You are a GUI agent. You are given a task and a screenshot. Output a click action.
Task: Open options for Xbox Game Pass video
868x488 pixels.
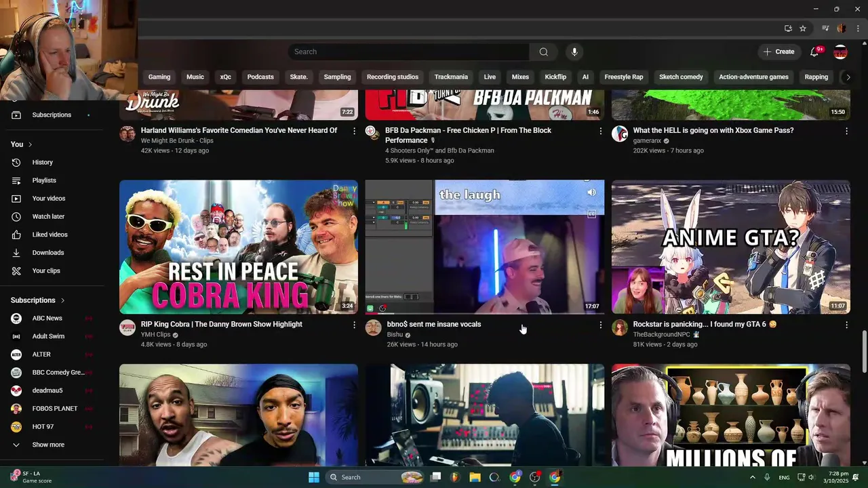tap(846, 131)
